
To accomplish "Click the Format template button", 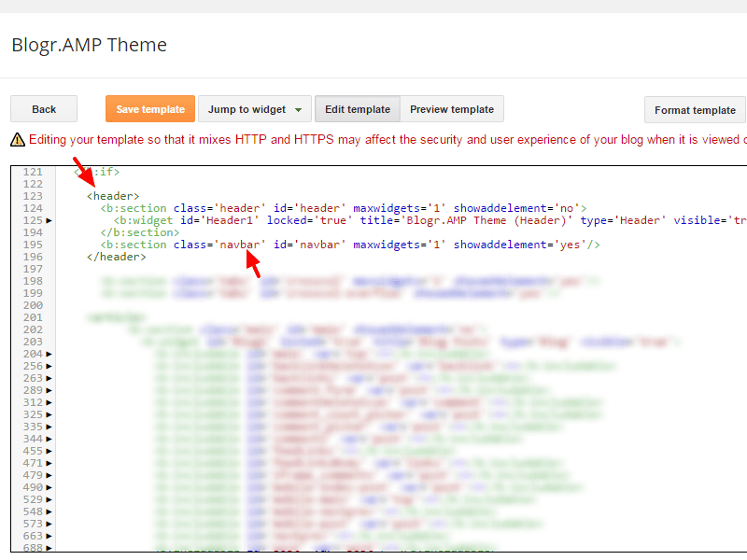I will pos(695,110).
